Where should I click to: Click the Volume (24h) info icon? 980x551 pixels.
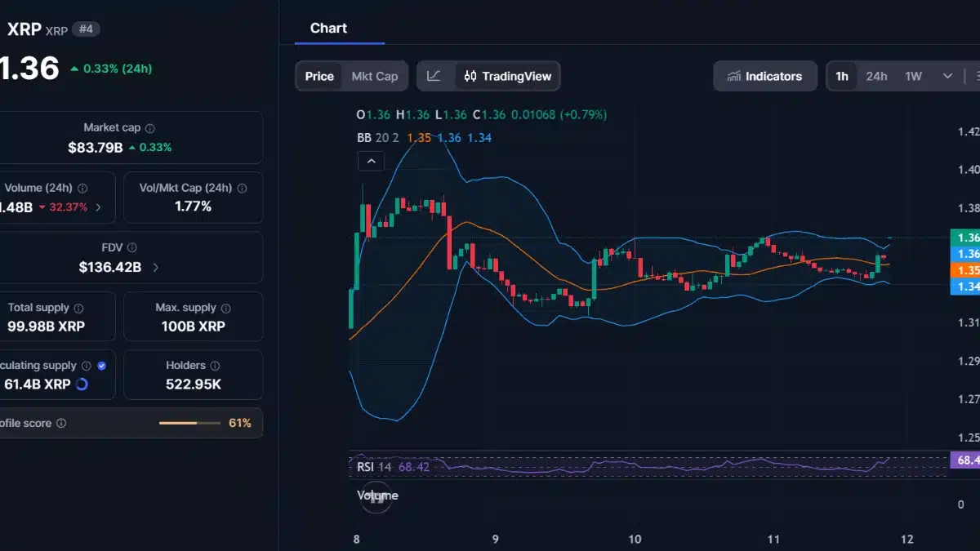click(82, 188)
